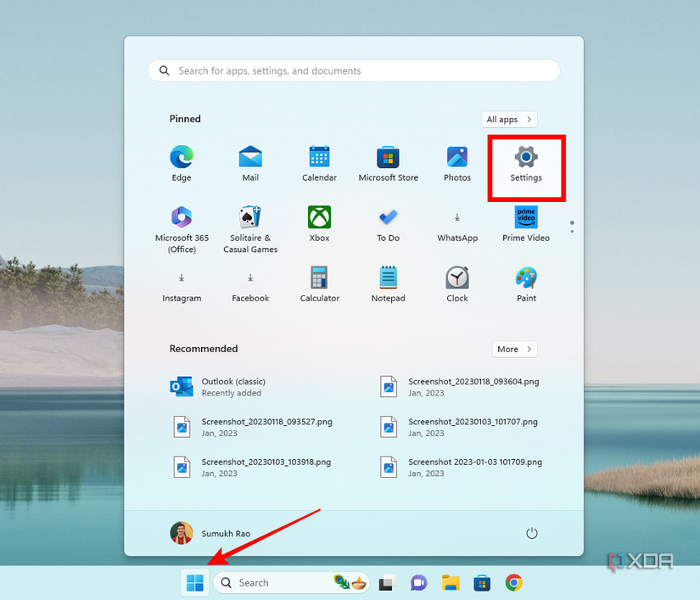Viewport: 700px width, 600px height.
Task: Open Microsoft Store from pinned apps
Action: tap(388, 163)
